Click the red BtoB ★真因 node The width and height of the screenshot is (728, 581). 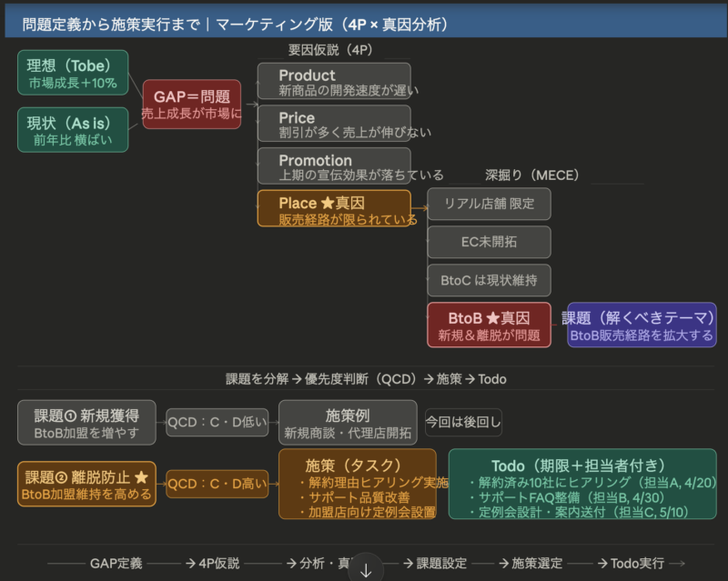tap(489, 325)
